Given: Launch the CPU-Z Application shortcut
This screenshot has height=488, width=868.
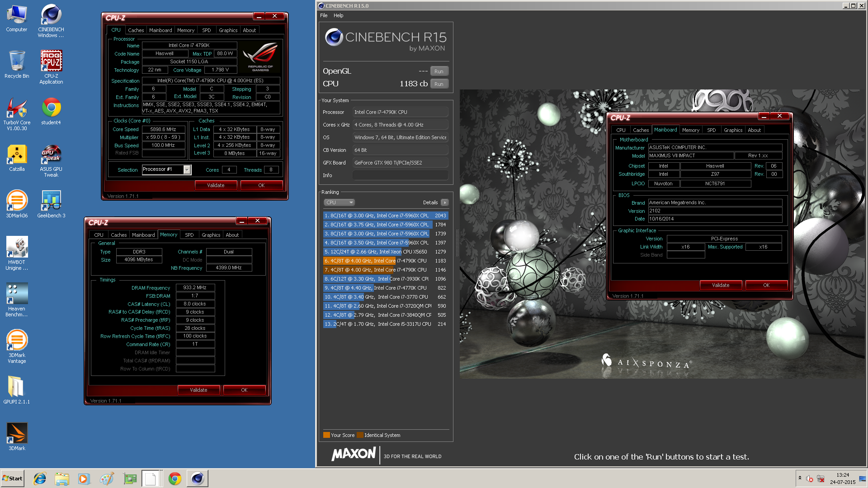Looking at the screenshot, I should (51, 67).
